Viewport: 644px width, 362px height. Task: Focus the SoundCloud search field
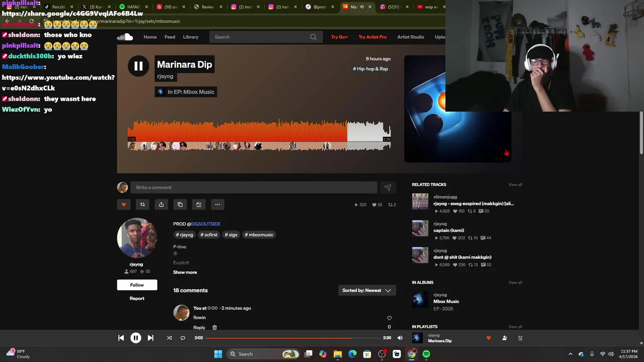(265, 37)
